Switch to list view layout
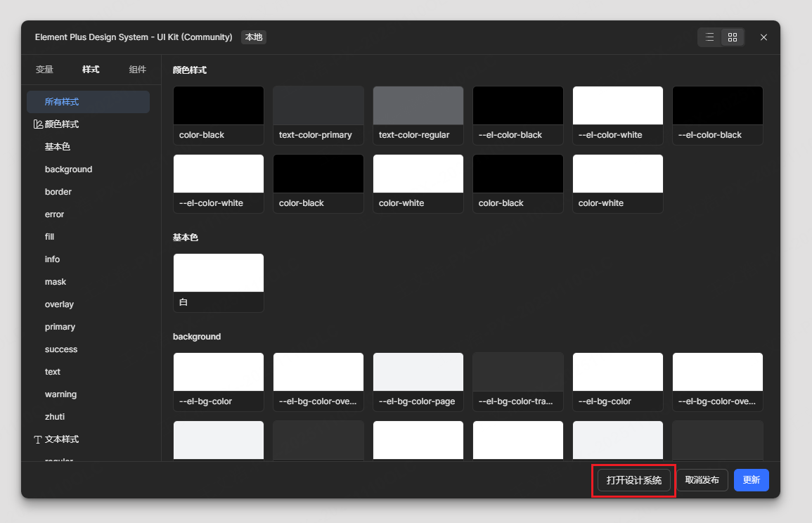 coord(709,37)
